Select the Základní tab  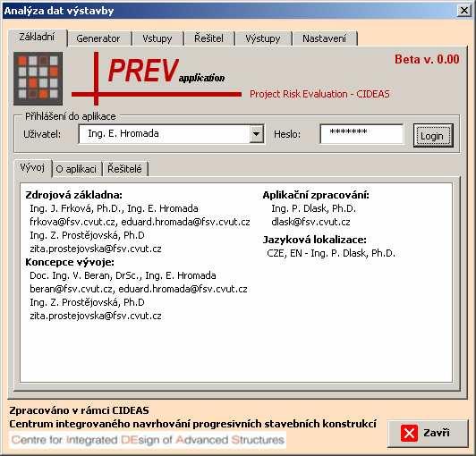[38, 38]
